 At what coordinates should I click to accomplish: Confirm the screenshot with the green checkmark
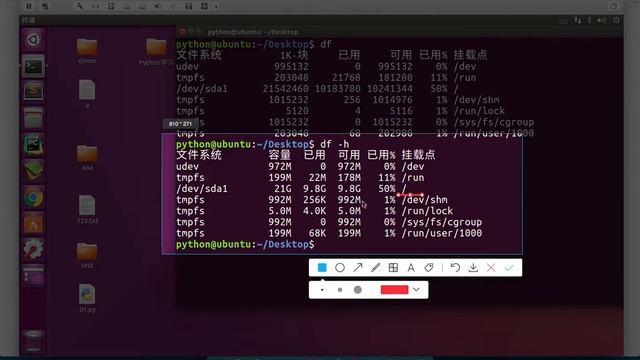(x=509, y=267)
